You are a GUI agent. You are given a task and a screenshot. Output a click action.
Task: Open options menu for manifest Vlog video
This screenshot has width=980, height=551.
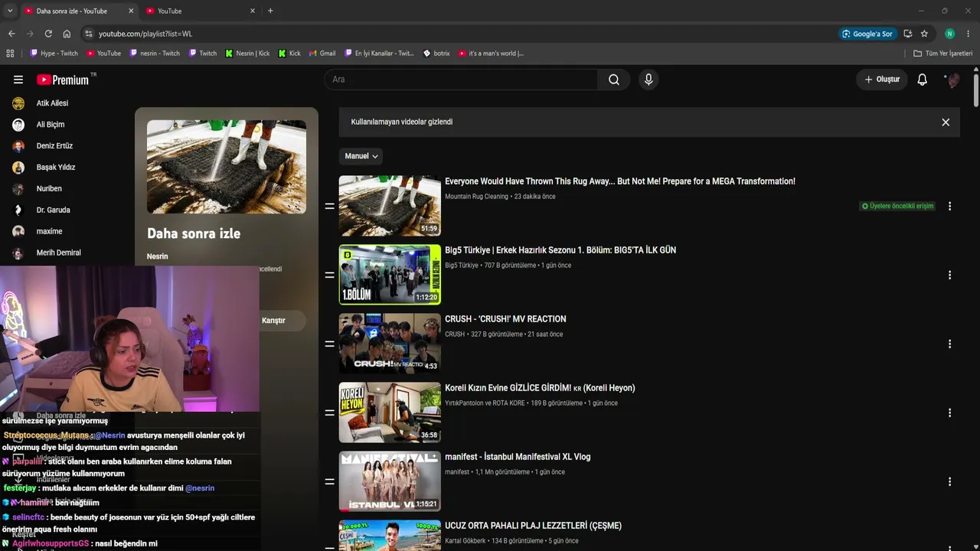click(x=949, y=481)
